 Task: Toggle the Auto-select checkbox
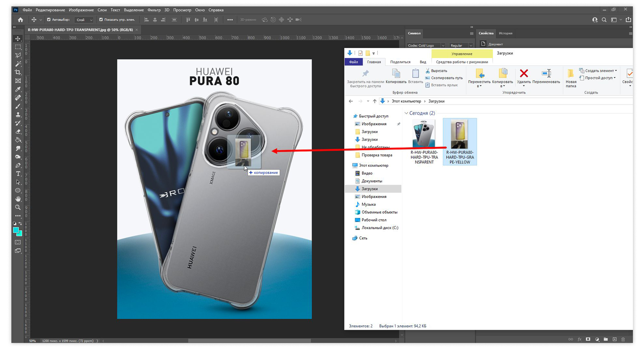click(x=49, y=20)
